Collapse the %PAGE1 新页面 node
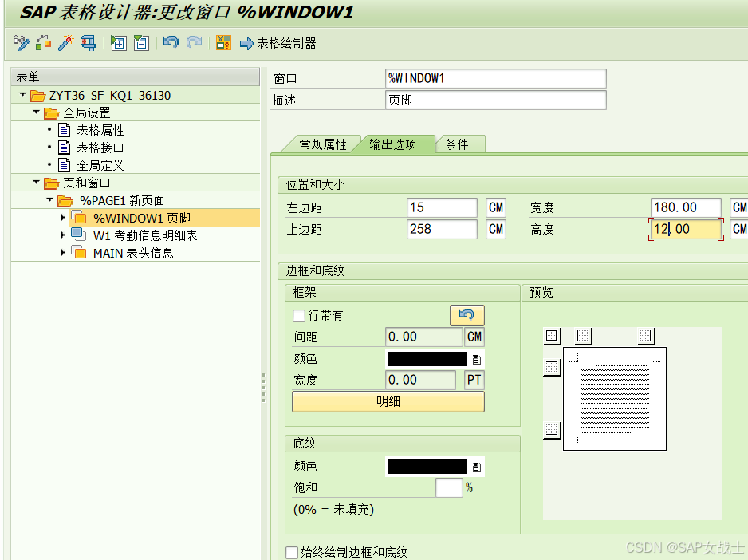Viewport: 748px width, 560px height. (49, 199)
